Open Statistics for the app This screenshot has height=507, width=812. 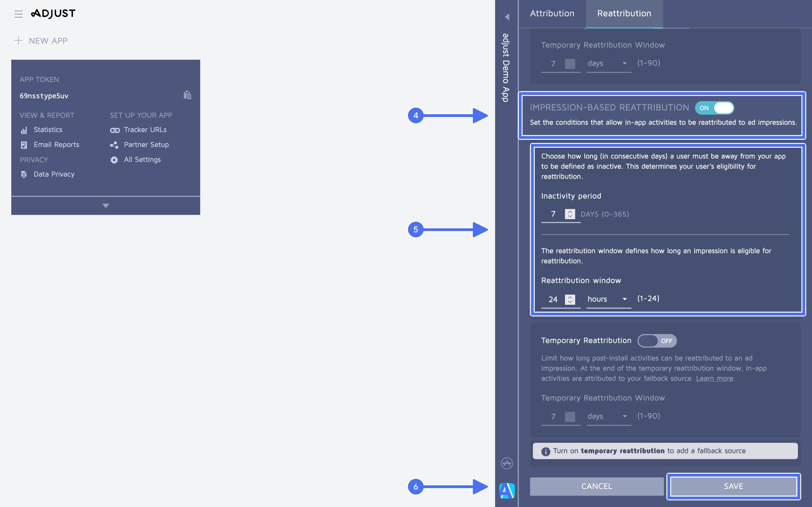(x=48, y=130)
